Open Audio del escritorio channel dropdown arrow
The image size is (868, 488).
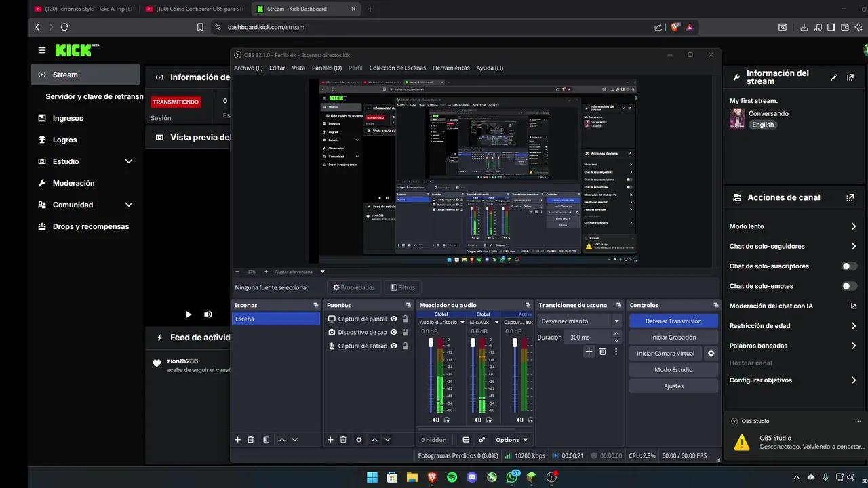[464, 323]
